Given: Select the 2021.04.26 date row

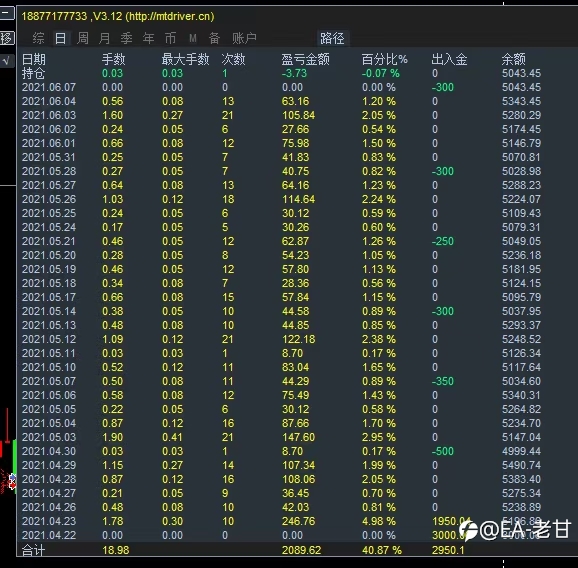Looking at the screenshot, I should pyautogui.click(x=49, y=508).
